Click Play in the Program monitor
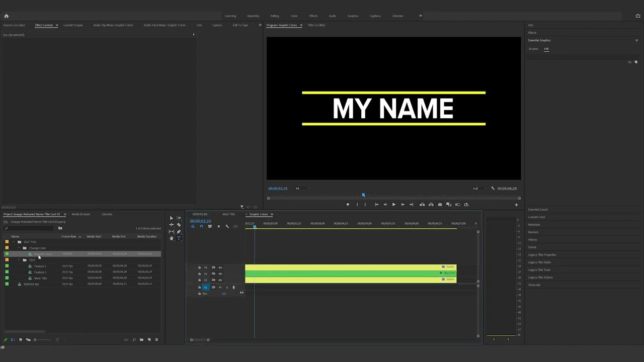The height and width of the screenshot is (362, 644). 394,205
